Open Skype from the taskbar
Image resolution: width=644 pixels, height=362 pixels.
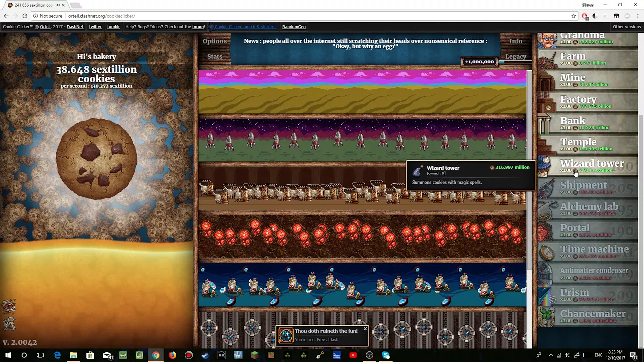tap(386, 355)
